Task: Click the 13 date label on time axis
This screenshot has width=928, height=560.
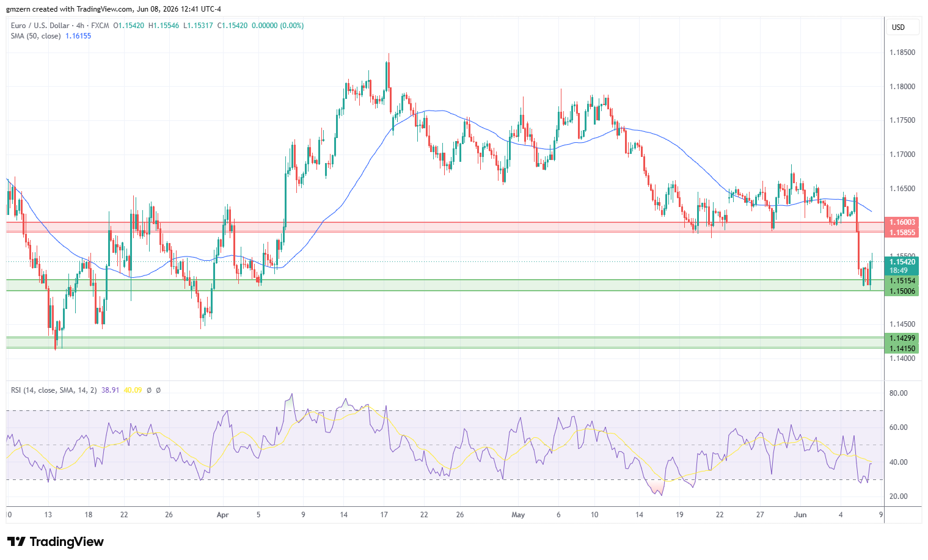Action: coord(48,515)
